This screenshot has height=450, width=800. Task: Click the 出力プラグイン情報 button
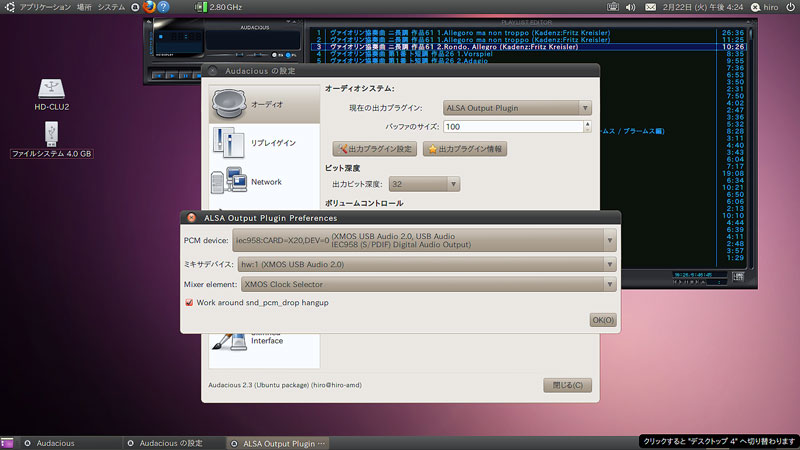[x=465, y=149]
